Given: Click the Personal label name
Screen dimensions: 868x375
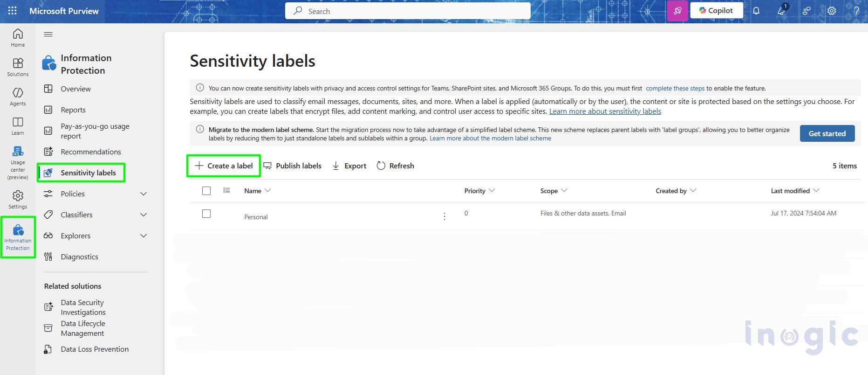Looking at the screenshot, I should (x=256, y=217).
